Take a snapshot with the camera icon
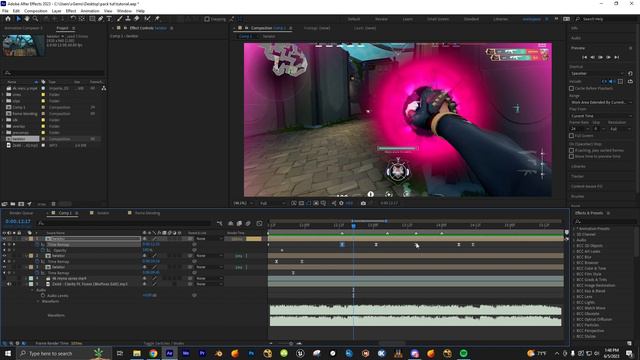This screenshot has width=640, height=360. (363, 203)
